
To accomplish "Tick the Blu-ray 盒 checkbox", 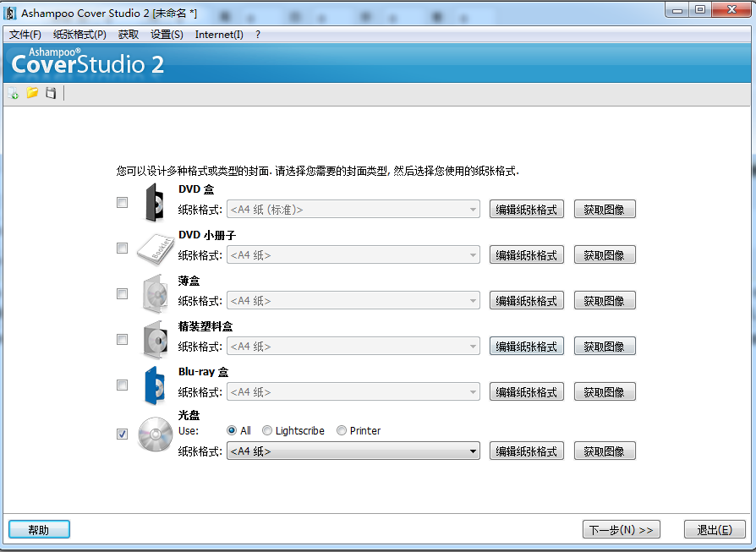I will 123,385.
